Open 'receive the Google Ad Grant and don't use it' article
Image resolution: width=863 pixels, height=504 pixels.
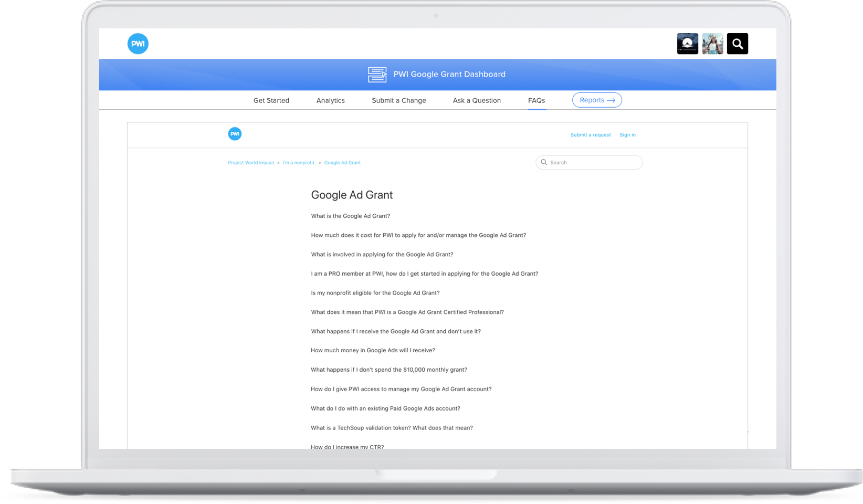click(395, 331)
